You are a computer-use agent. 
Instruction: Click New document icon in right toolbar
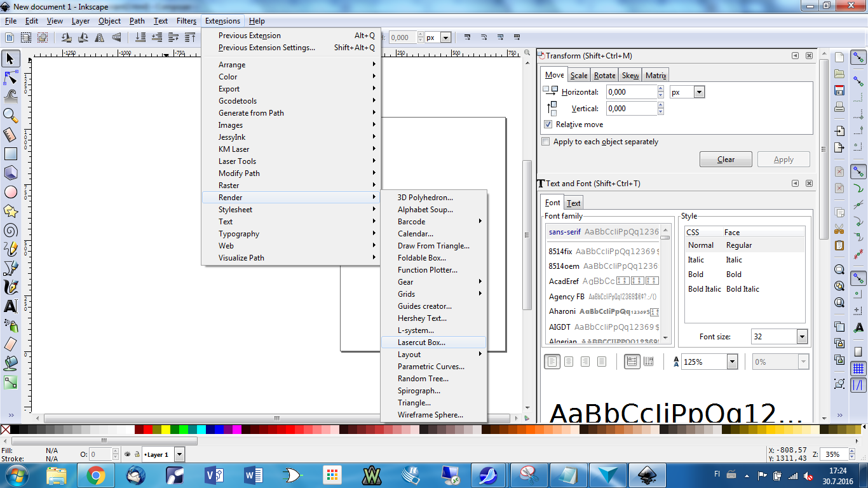(x=839, y=57)
